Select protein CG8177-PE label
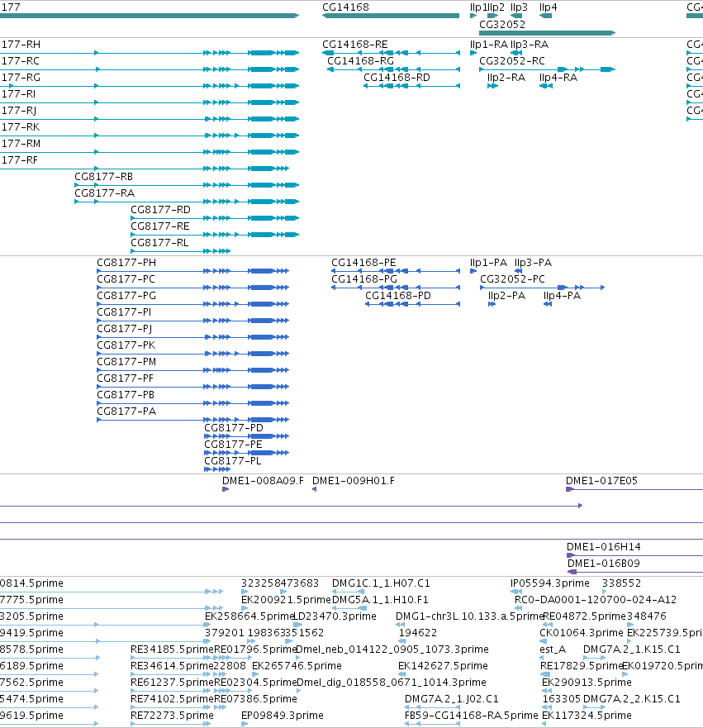This screenshot has width=703, height=728. (x=233, y=445)
